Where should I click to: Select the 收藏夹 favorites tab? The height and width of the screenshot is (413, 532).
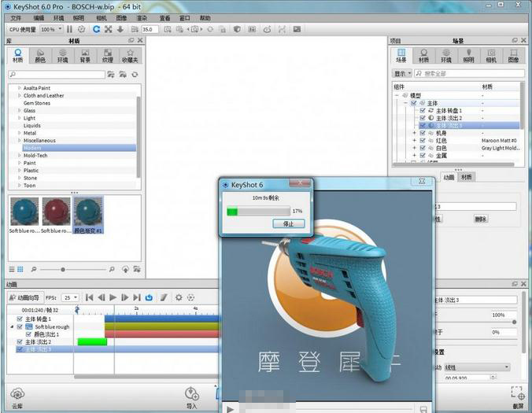tap(130, 56)
